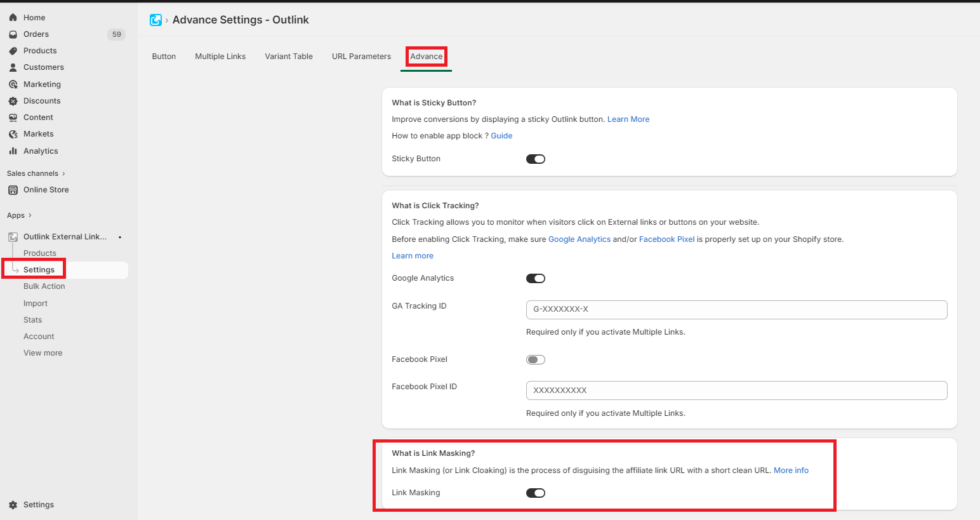Follow the Learn More sticky button link
Screen dimensions: 980x520
[628, 119]
